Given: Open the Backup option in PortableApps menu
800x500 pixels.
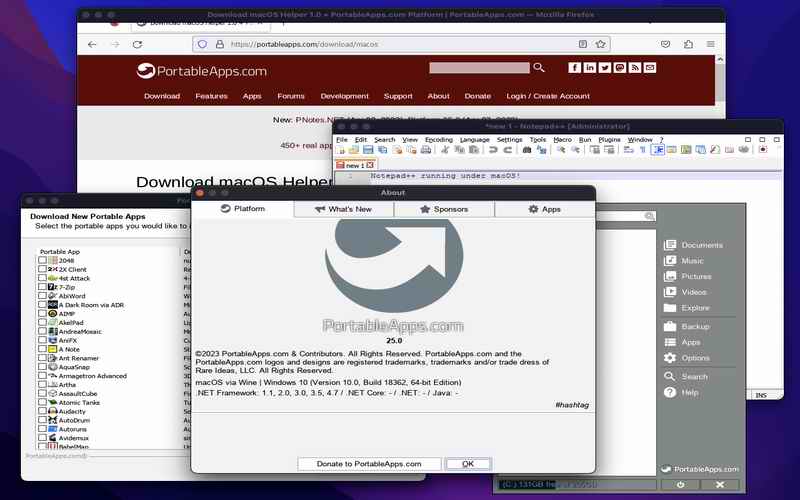Looking at the screenshot, I should coord(695,327).
